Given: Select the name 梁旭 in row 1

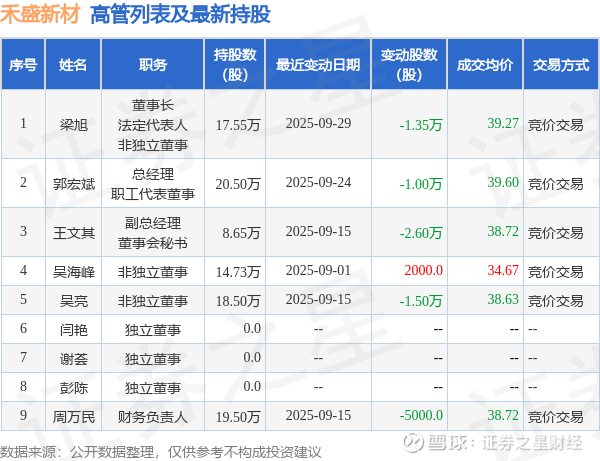Looking at the screenshot, I should click(x=73, y=125).
